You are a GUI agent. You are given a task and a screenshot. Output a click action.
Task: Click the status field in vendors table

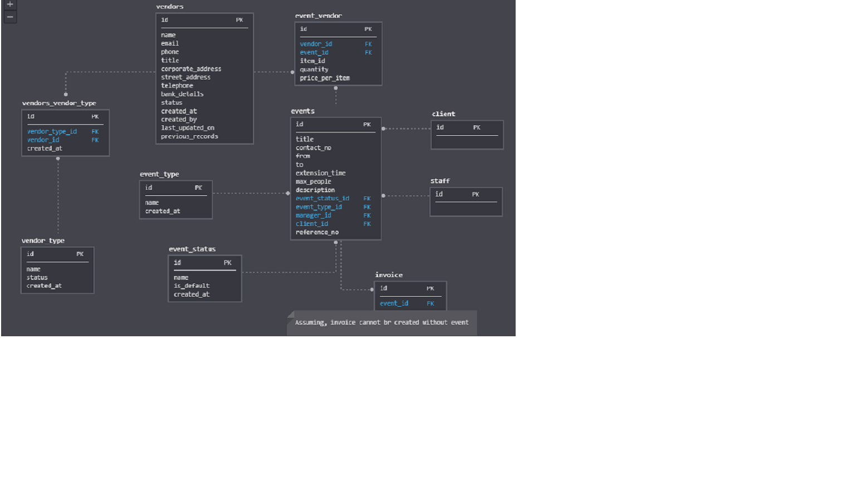(172, 103)
